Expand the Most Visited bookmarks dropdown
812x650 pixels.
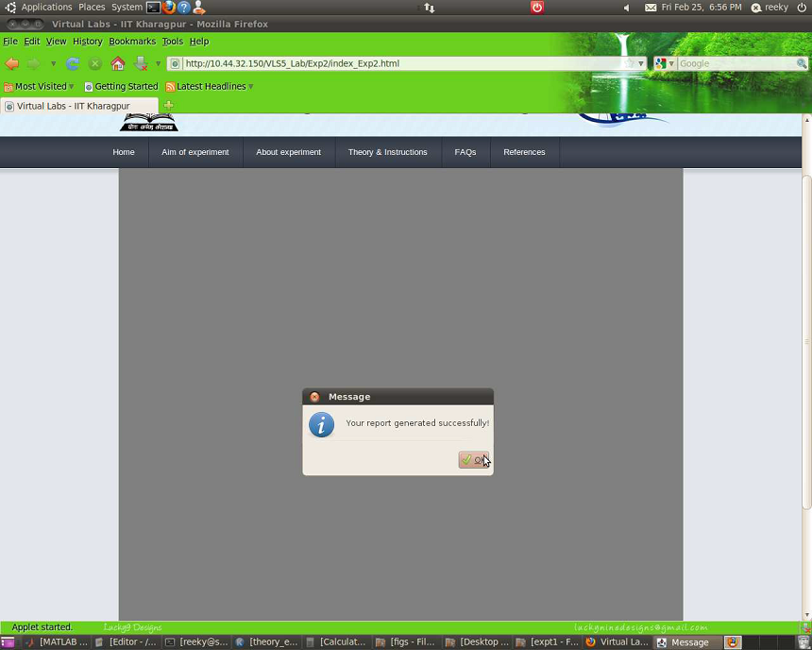(71, 87)
